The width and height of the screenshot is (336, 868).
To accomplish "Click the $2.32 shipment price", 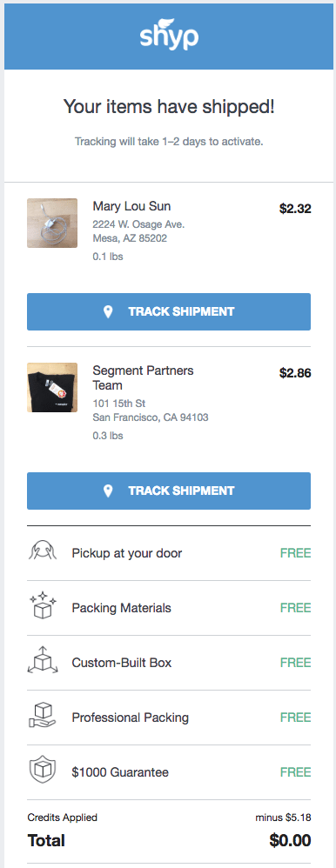I will coord(295,209).
